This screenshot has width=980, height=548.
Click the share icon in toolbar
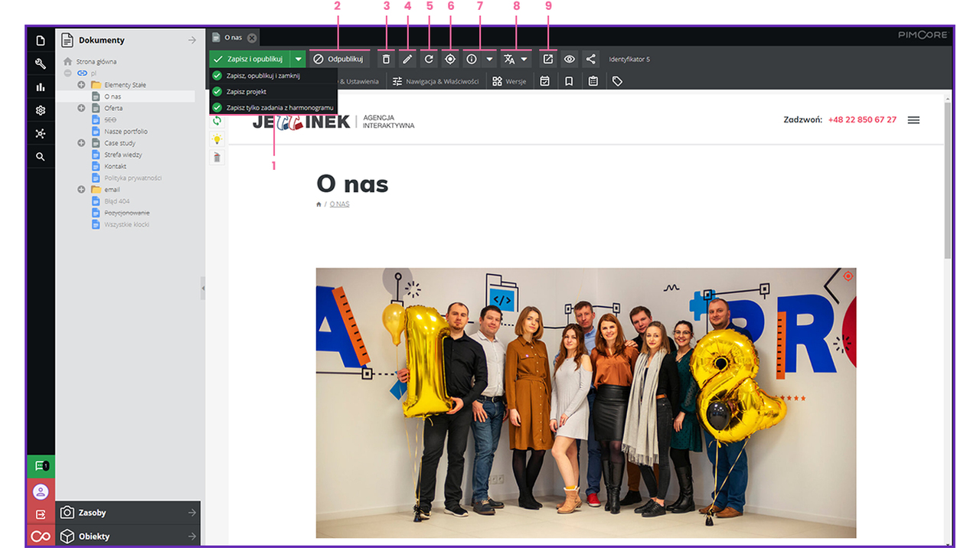(590, 59)
